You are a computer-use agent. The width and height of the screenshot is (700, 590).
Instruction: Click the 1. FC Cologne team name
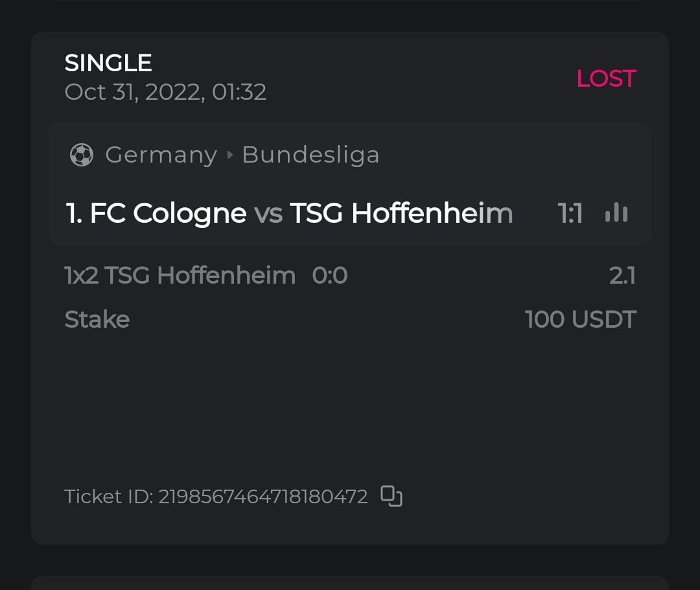coord(156,214)
